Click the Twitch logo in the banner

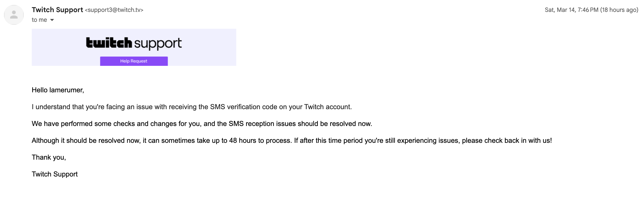coord(109,43)
